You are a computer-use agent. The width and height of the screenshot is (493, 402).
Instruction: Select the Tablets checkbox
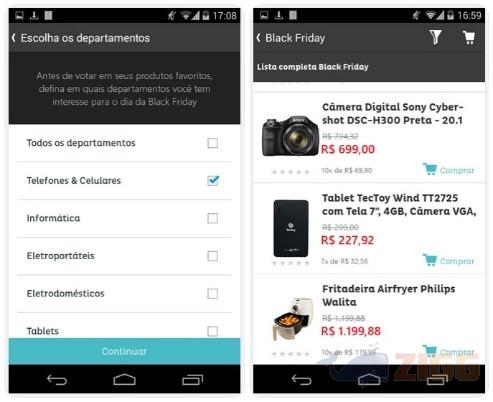click(213, 331)
